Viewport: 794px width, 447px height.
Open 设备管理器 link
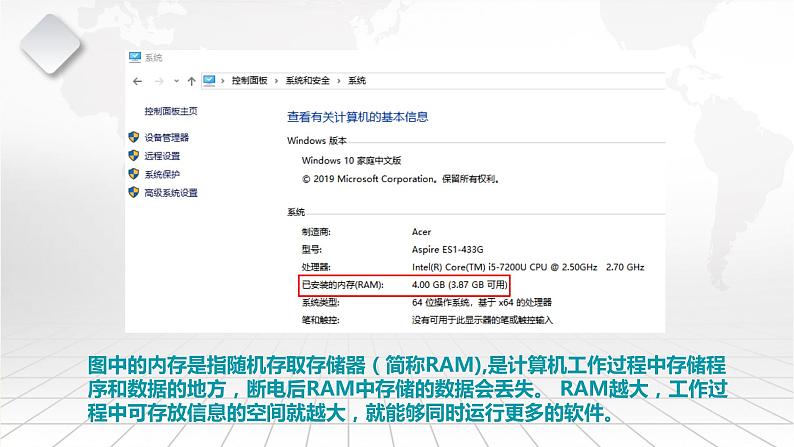166,137
